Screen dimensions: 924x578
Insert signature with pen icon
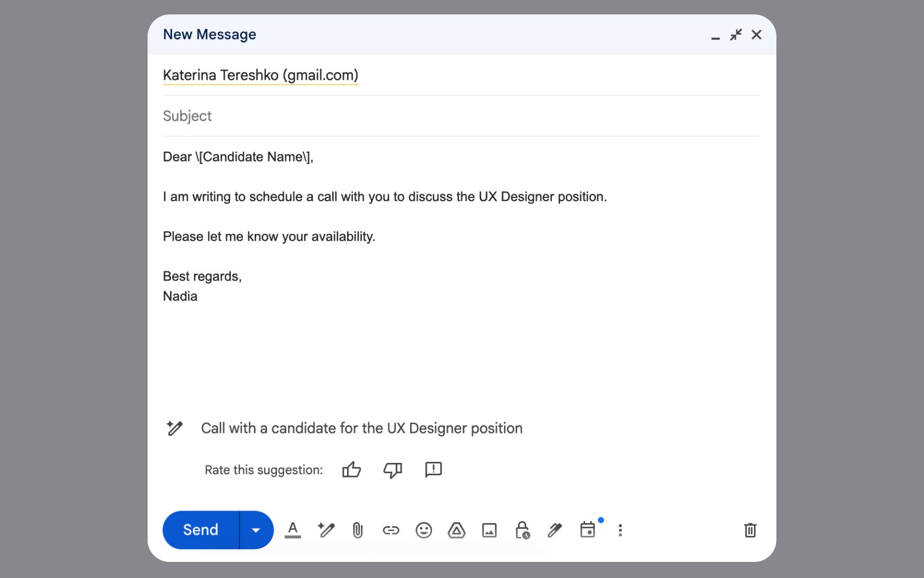coord(555,530)
